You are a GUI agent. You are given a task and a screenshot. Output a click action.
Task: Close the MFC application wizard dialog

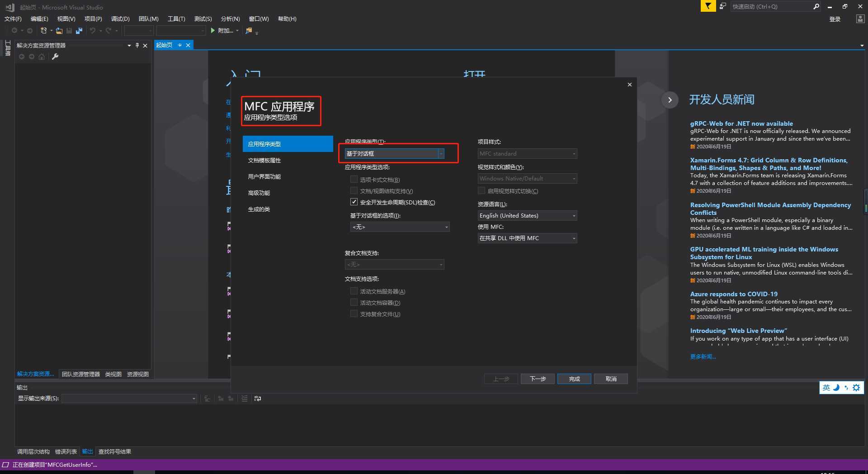(629, 85)
